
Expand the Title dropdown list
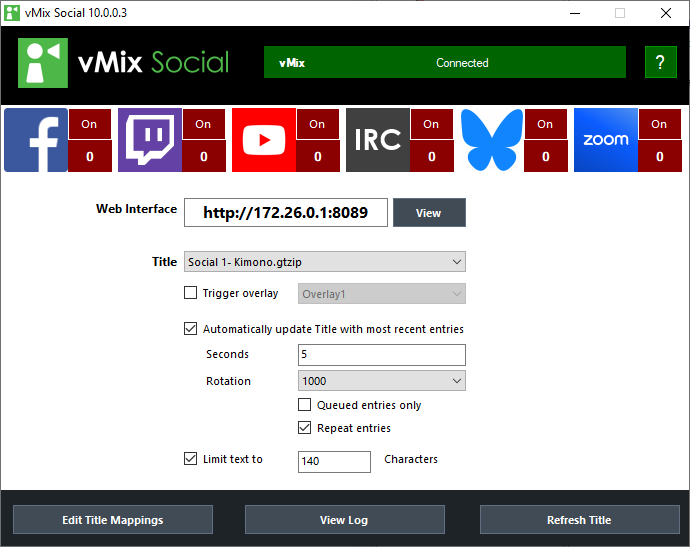point(325,262)
